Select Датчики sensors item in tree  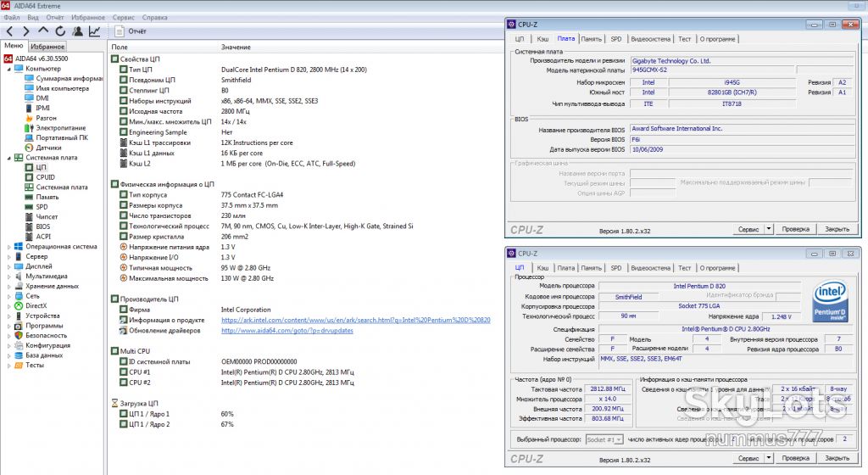point(48,148)
